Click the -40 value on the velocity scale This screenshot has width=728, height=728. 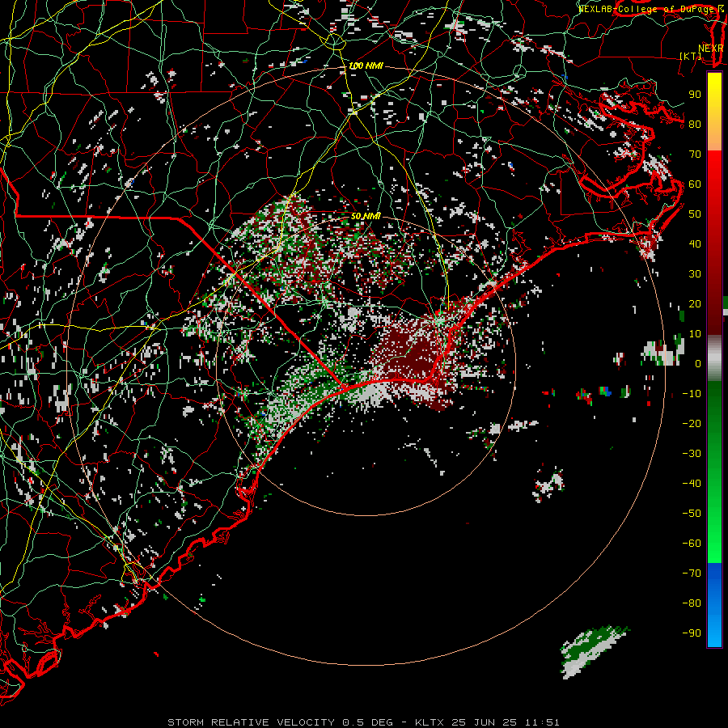[692, 484]
